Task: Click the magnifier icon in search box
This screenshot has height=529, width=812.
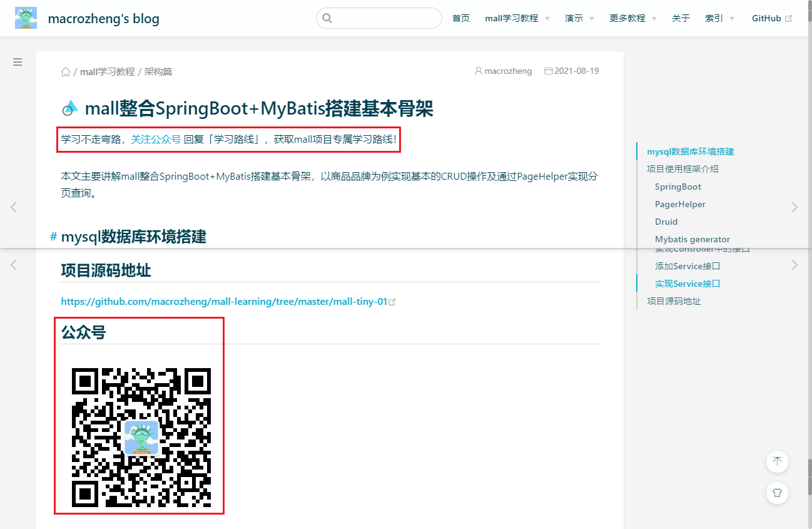Action: pos(327,18)
